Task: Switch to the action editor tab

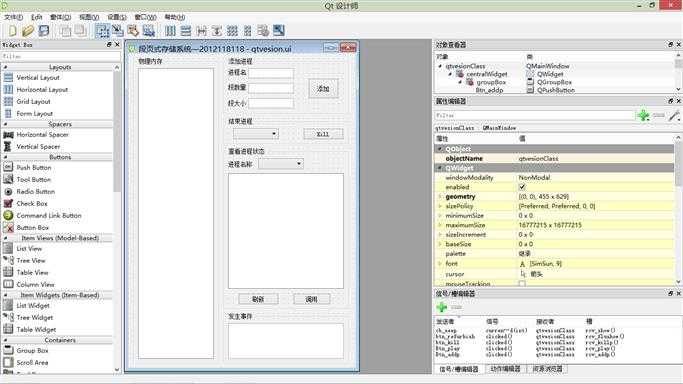Action: point(505,369)
